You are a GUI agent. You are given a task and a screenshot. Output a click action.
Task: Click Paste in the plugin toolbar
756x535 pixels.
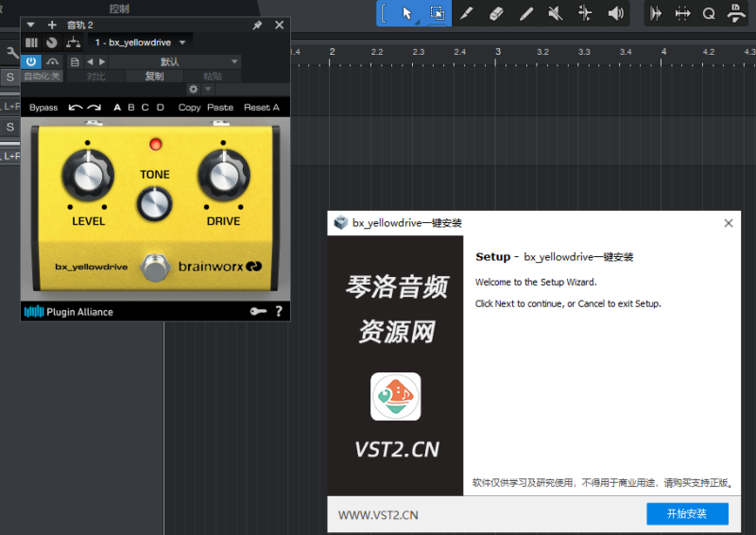[220, 107]
